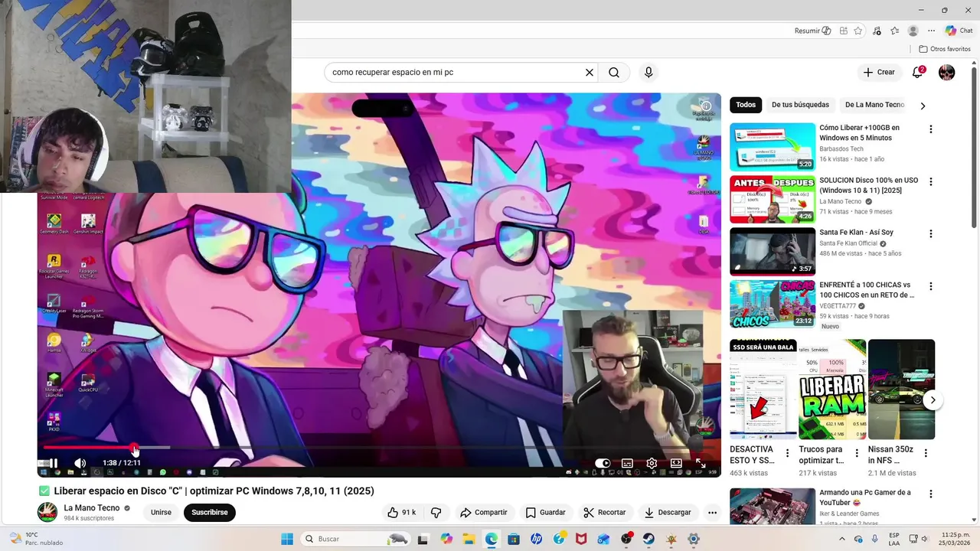The height and width of the screenshot is (551, 980).
Task: Open the player settings gear
Action: (x=652, y=463)
